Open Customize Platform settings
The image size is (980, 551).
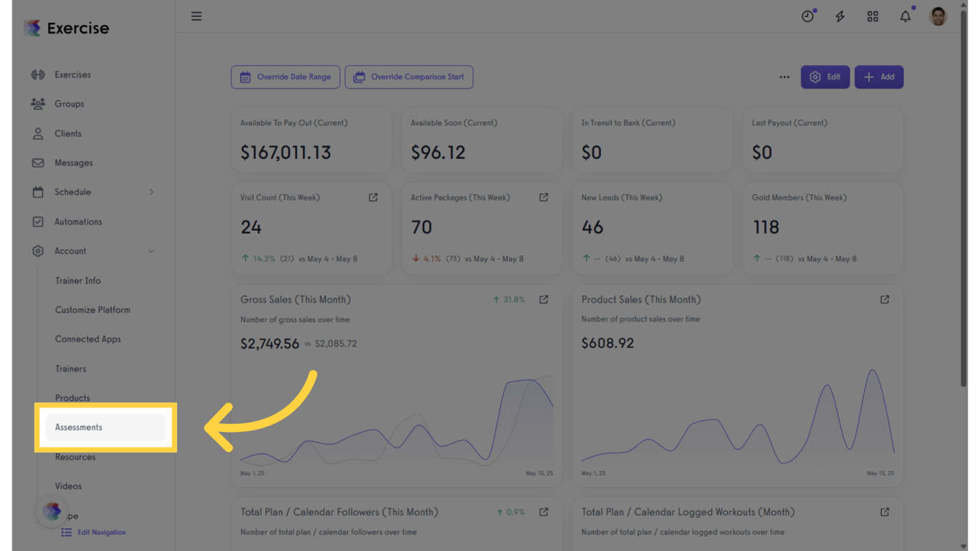click(93, 310)
